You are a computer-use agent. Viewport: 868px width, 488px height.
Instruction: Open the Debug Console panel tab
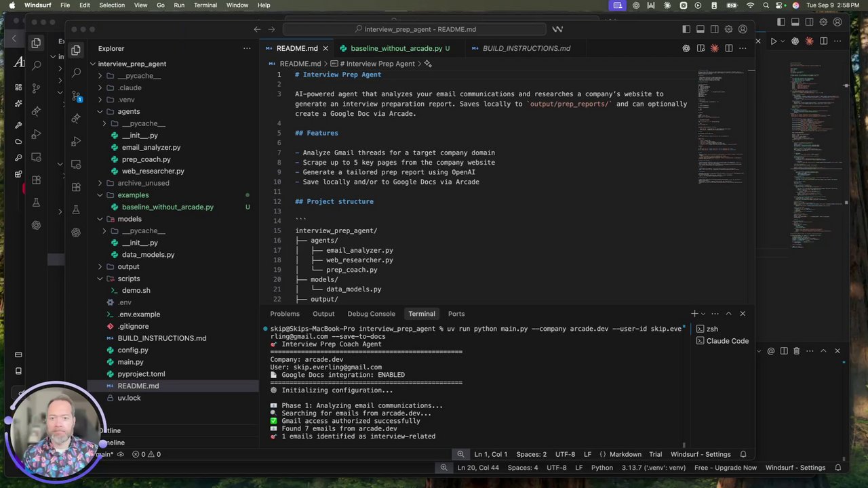tap(371, 314)
